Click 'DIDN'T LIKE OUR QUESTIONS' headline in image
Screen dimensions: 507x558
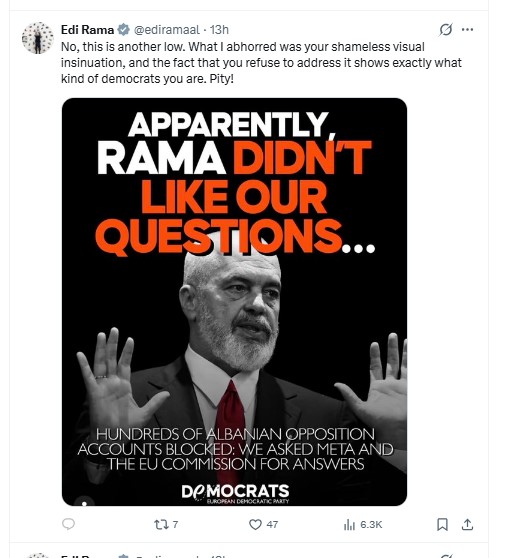point(234,196)
